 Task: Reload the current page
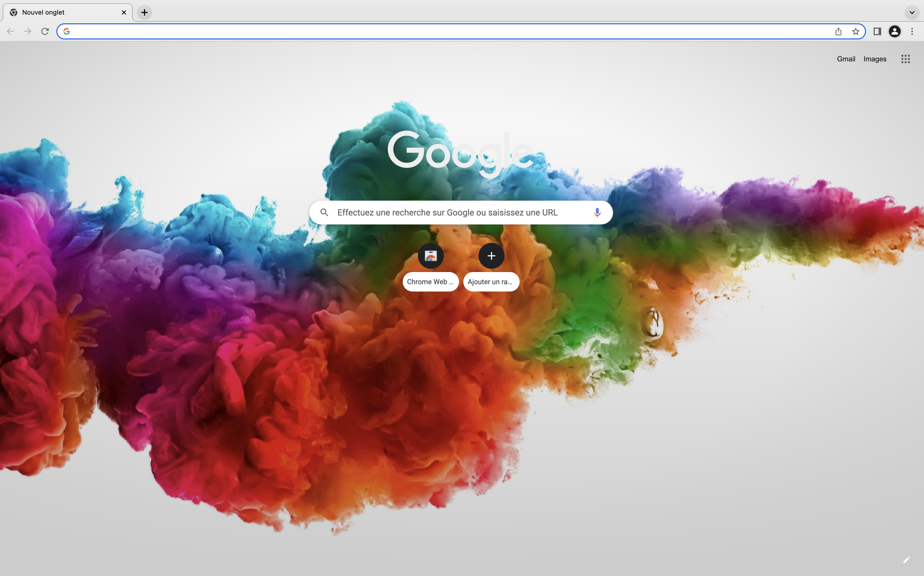click(x=45, y=31)
